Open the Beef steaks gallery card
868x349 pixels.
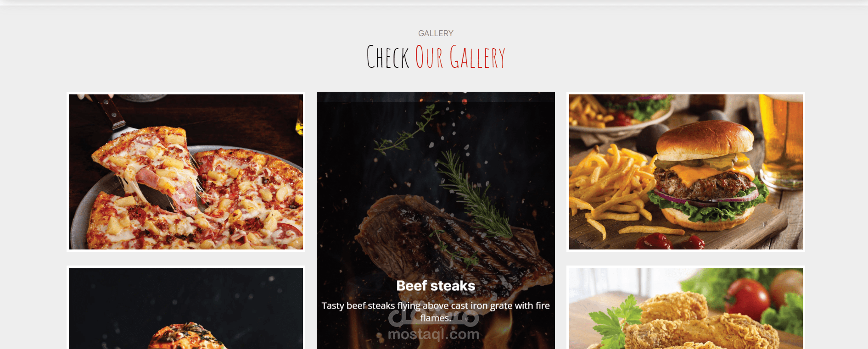(436, 220)
